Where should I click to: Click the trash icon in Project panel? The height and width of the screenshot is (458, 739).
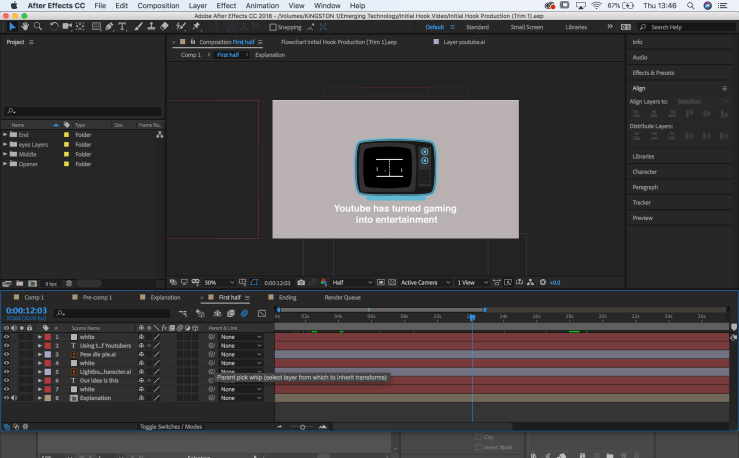[69, 284]
